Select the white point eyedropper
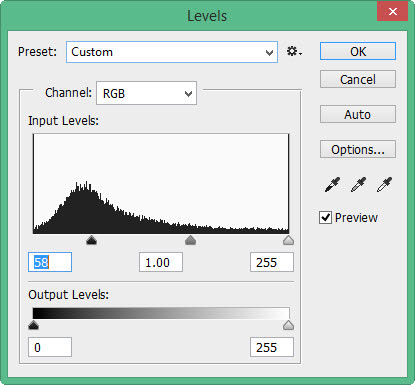This screenshot has width=415, height=385. click(x=384, y=184)
